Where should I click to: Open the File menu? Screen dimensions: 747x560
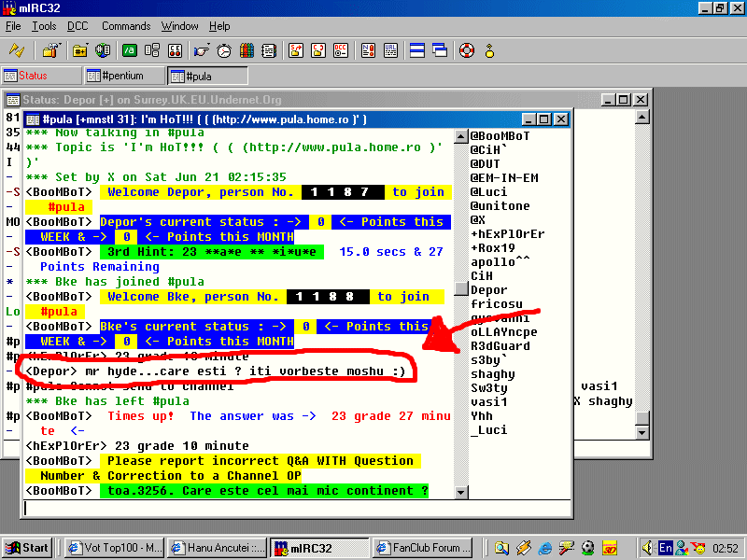pos(13,26)
